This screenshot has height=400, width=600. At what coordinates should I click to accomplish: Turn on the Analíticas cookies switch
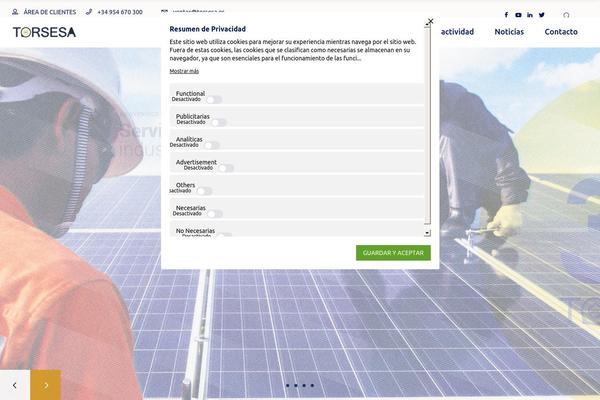pyautogui.click(x=212, y=145)
